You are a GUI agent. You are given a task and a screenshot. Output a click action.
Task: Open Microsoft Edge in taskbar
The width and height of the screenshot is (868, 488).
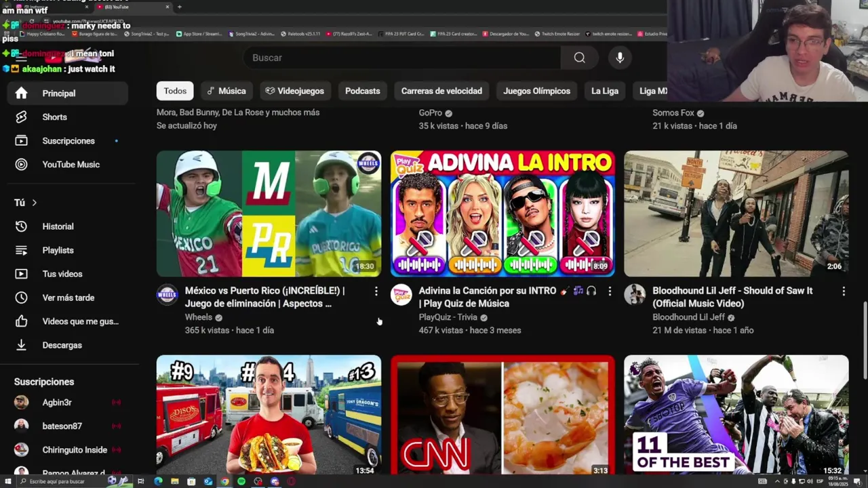158,481
